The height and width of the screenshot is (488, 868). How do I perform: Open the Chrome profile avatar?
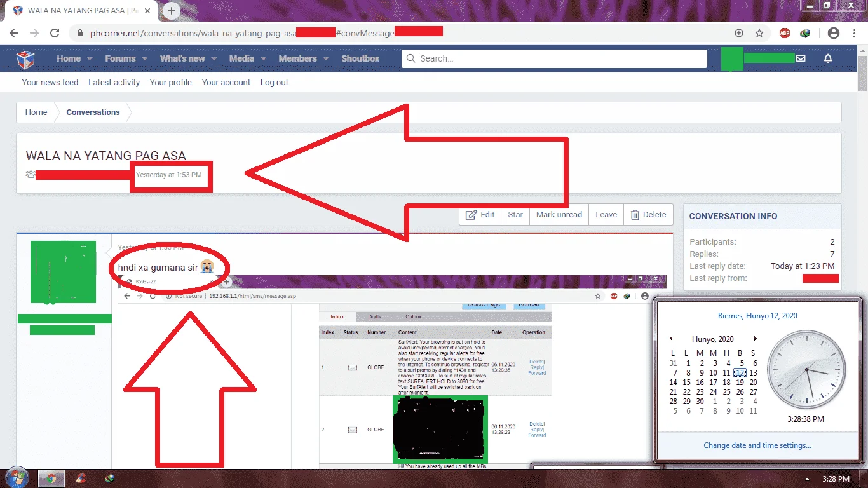[834, 33]
